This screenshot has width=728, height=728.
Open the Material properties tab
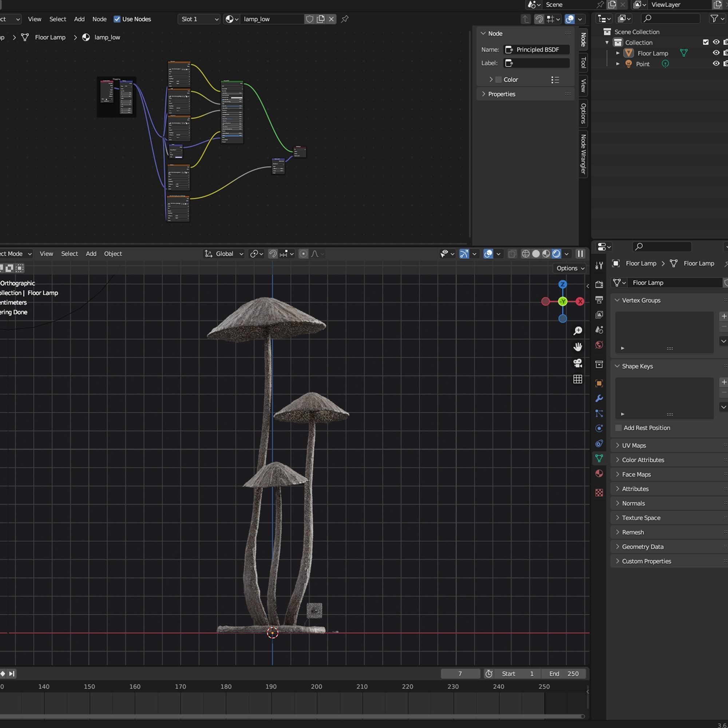599,474
